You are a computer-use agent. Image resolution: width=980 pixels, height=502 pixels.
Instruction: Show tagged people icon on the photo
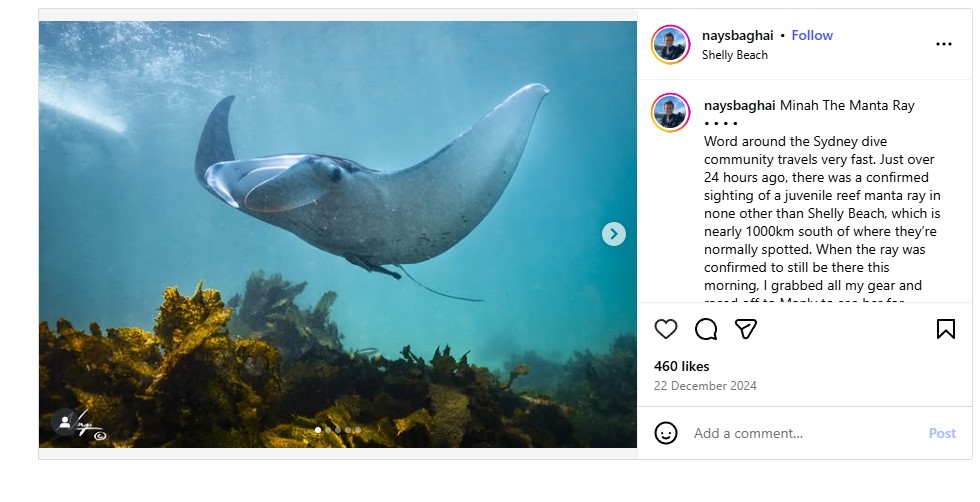pyautogui.click(x=64, y=422)
